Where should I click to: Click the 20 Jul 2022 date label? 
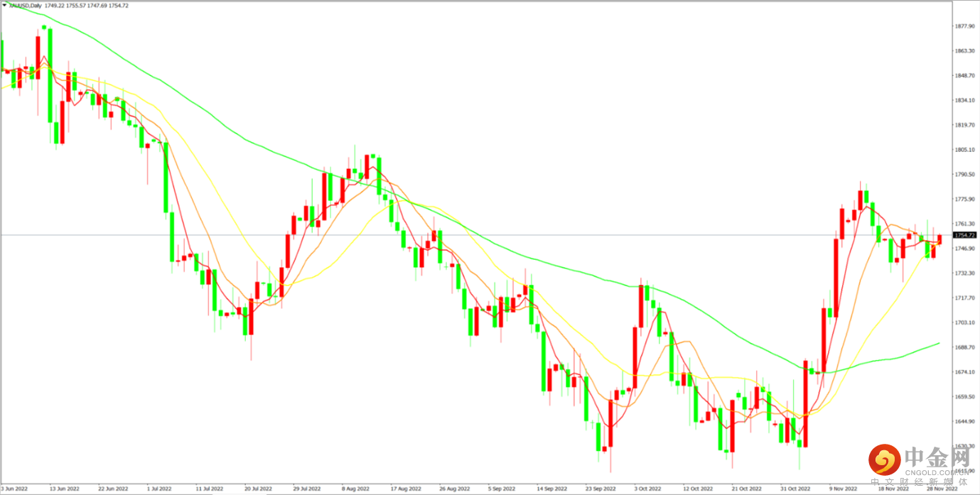pyautogui.click(x=258, y=489)
